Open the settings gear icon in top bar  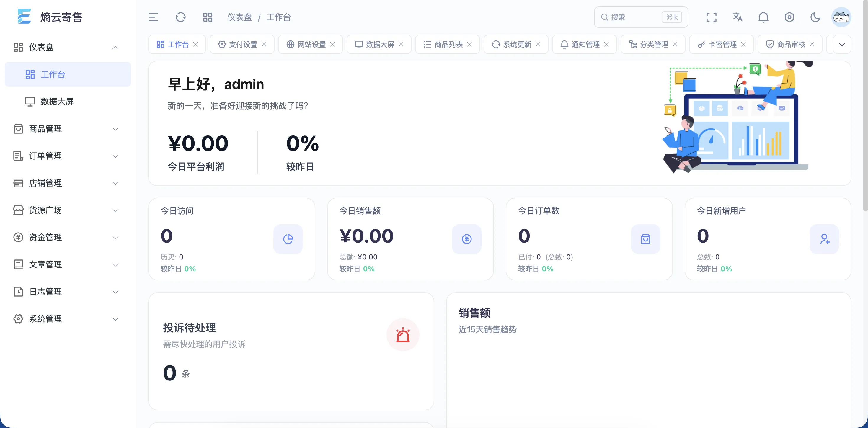[x=789, y=17]
